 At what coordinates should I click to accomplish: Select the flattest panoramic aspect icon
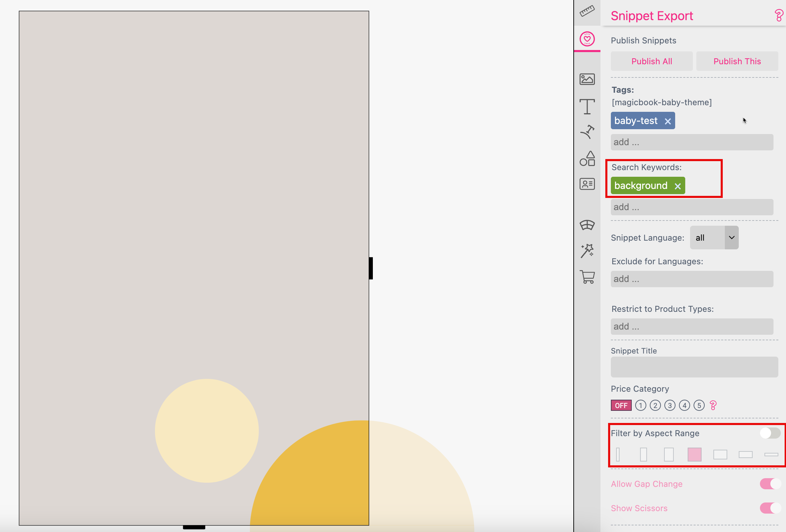pyautogui.click(x=771, y=454)
